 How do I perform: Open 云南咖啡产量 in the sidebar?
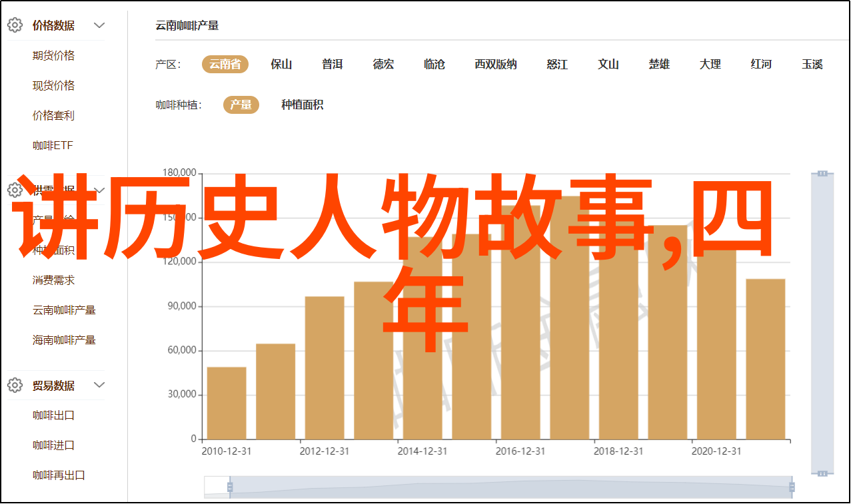pos(64,310)
